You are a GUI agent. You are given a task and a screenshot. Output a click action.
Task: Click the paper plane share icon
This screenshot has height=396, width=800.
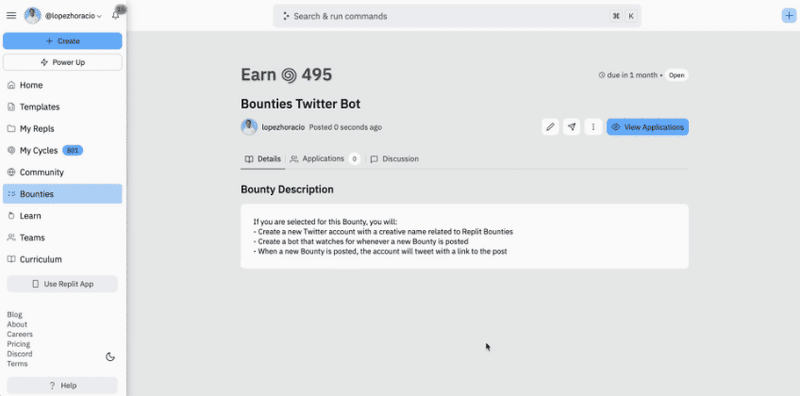(571, 127)
